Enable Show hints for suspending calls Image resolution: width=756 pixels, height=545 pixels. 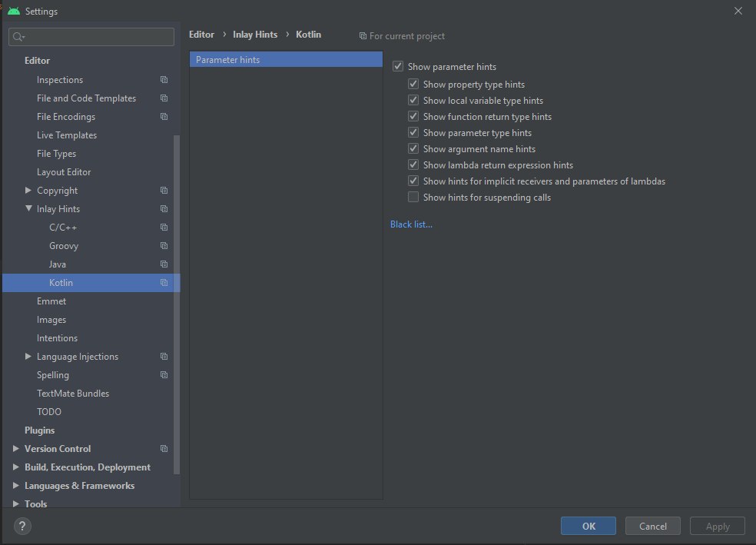[413, 197]
